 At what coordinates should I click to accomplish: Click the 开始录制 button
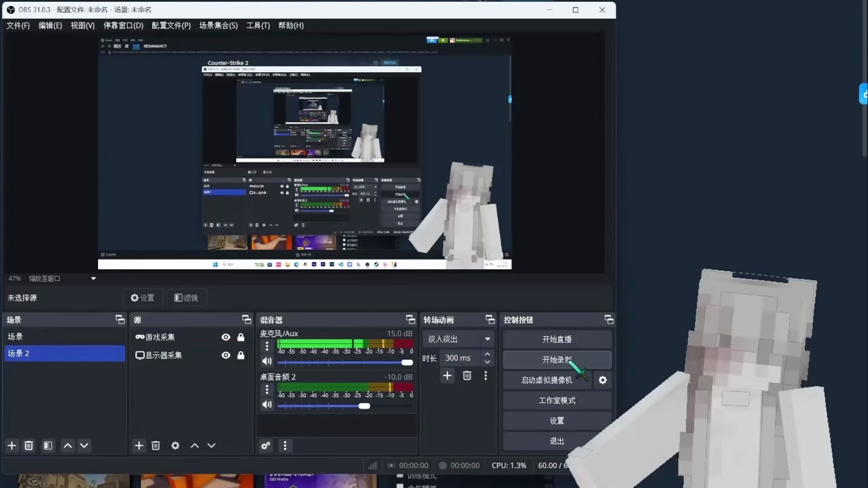click(x=557, y=360)
